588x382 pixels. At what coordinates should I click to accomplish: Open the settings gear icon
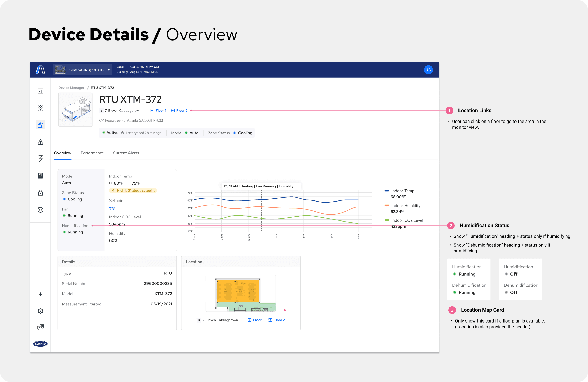40,311
